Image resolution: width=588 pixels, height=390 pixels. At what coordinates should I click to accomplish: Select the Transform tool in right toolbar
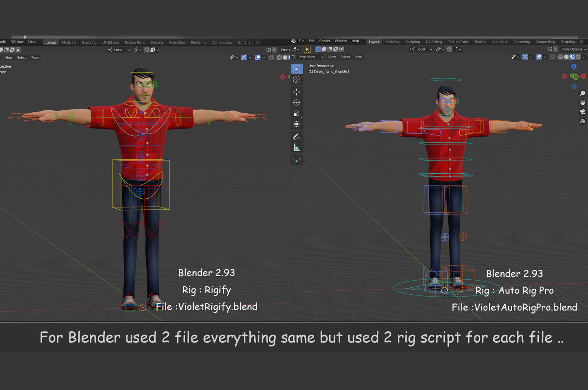tap(297, 124)
